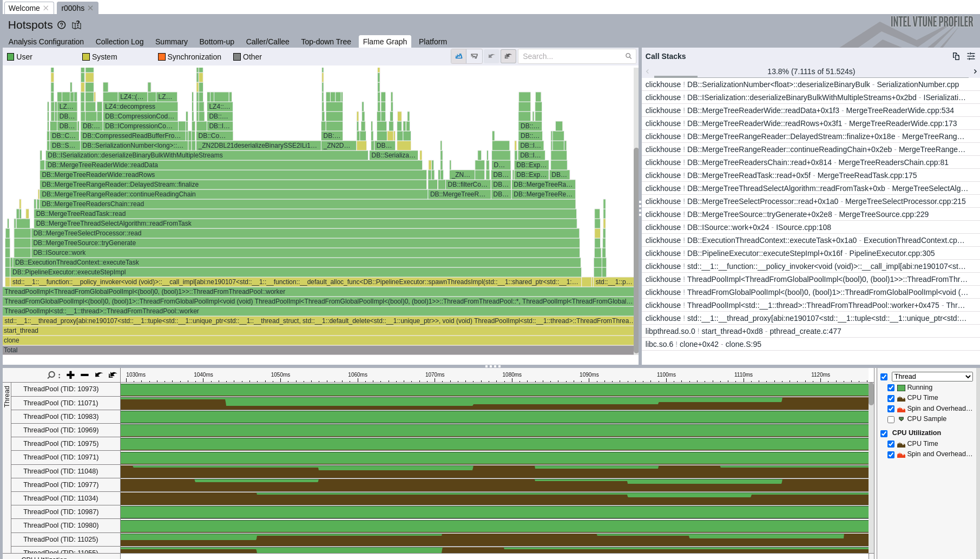
Task: Go to previous call stack arrow
Action: (x=647, y=71)
